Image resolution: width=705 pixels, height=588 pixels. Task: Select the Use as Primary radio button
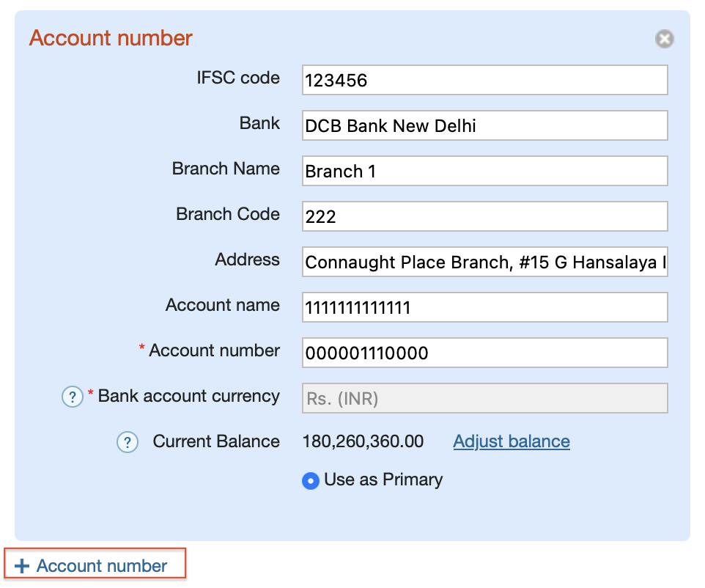(311, 480)
